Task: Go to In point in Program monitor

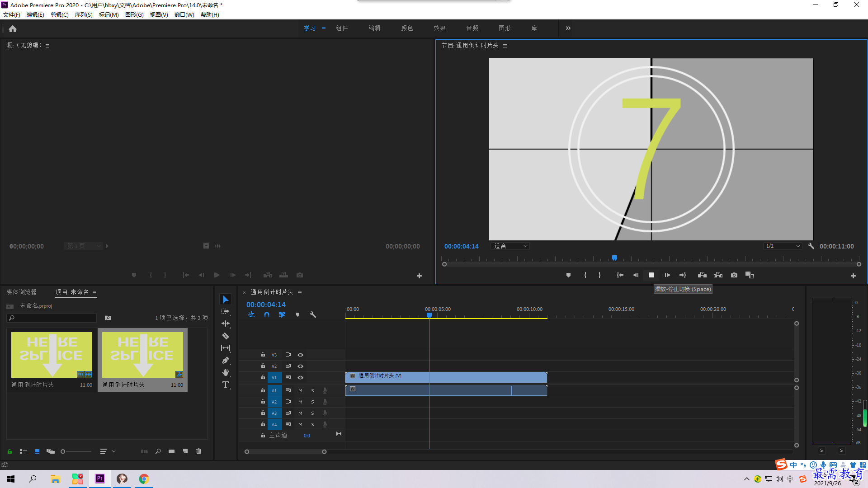Action: tap(620, 275)
